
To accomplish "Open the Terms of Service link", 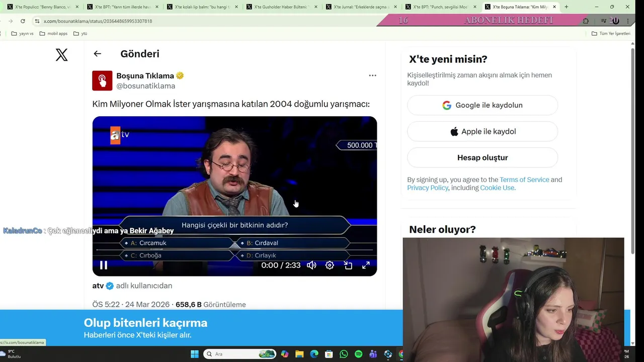I will tap(524, 179).
